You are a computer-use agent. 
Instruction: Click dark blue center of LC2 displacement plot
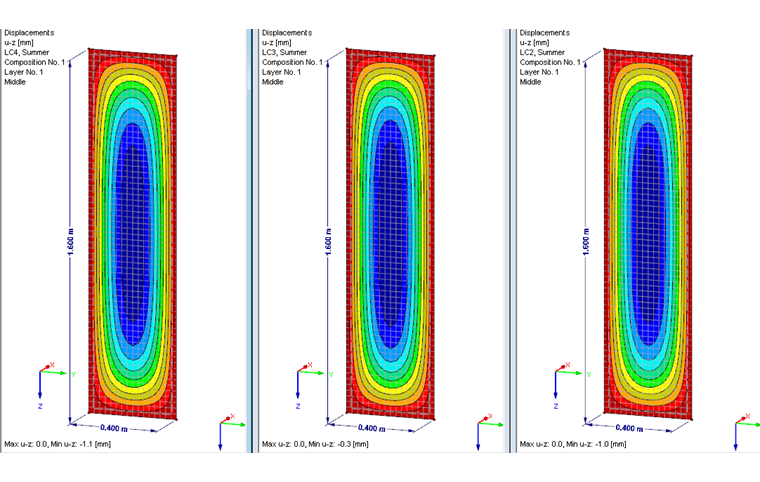coord(649,234)
